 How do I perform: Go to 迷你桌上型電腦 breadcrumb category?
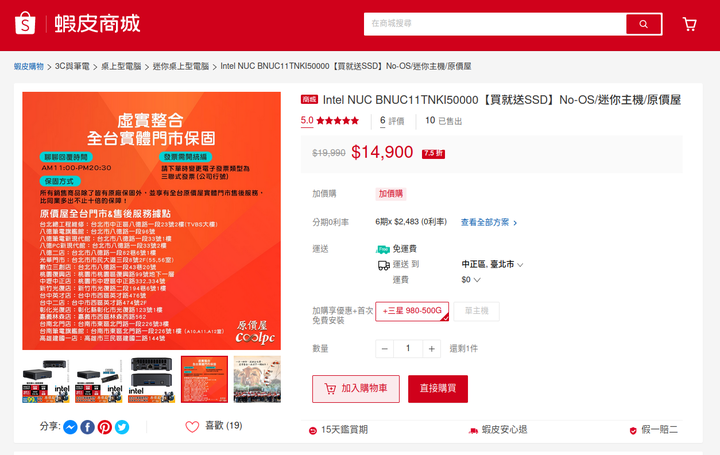(181, 66)
